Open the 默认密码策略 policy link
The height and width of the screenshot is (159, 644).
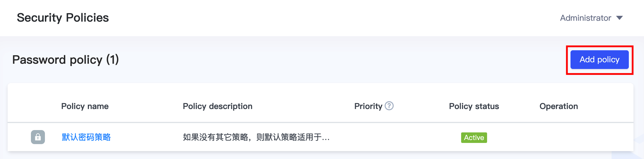(x=86, y=137)
